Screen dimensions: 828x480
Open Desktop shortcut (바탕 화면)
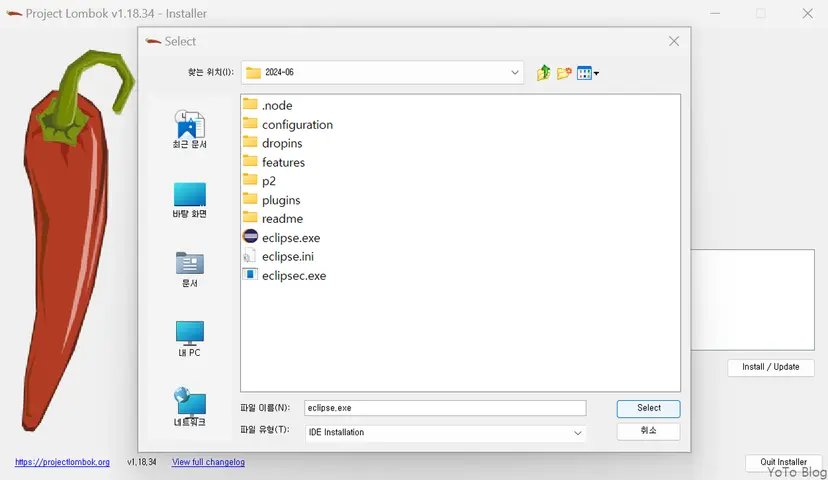coord(190,200)
